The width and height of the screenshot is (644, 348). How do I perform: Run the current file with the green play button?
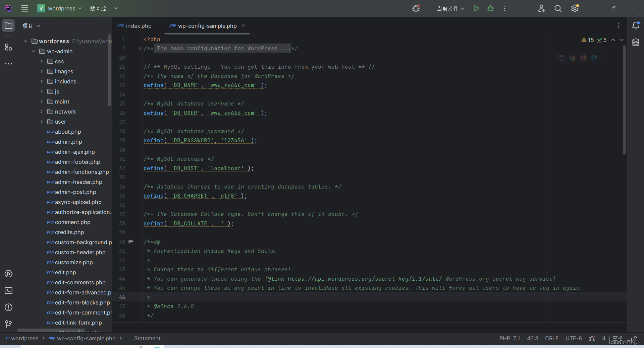tap(476, 8)
